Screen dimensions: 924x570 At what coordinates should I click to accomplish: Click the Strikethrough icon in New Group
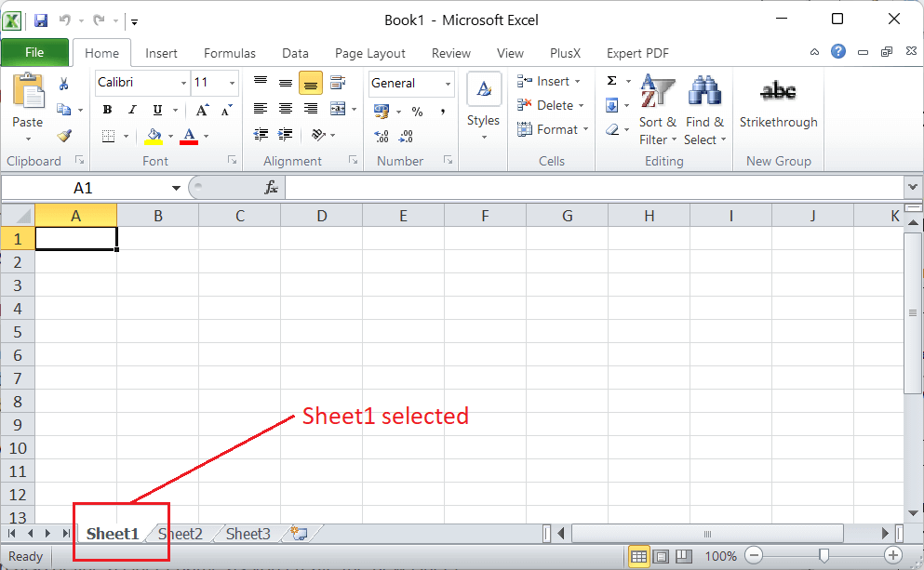point(778,91)
